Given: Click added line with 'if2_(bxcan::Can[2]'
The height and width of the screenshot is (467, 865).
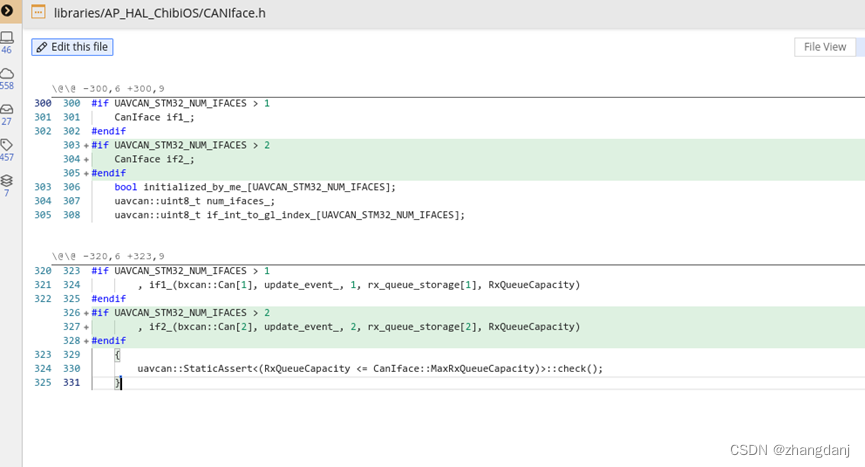Looking at the screenshot, I should pos(359,326).
